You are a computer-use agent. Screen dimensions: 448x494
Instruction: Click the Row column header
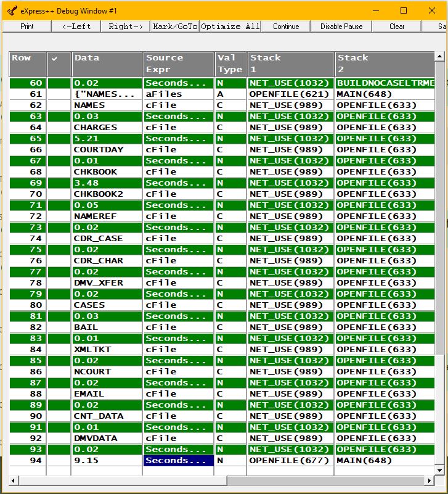[x=28, y=64]
